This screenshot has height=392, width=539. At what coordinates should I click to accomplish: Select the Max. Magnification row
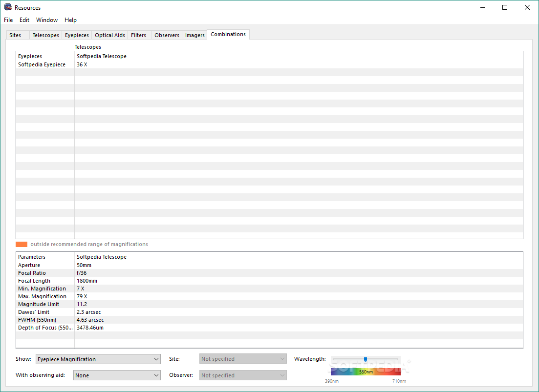(x=269, y=296)
